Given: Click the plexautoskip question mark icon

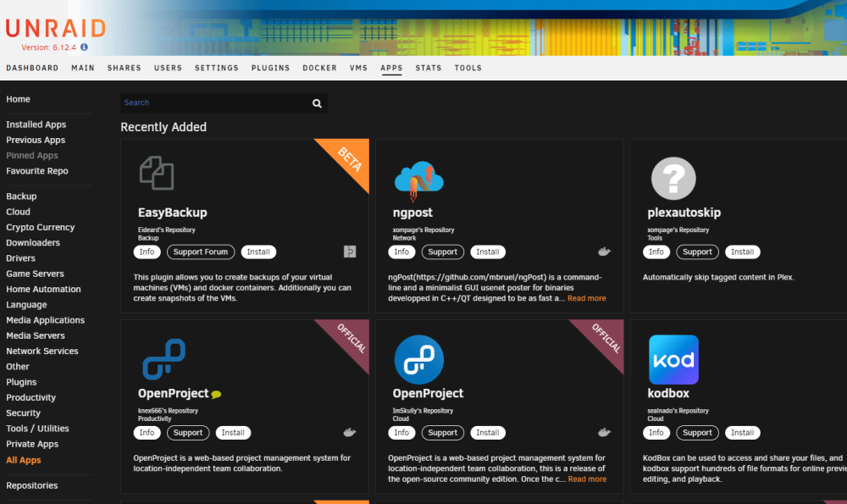Looking at the screenshot, I should 673,178.
